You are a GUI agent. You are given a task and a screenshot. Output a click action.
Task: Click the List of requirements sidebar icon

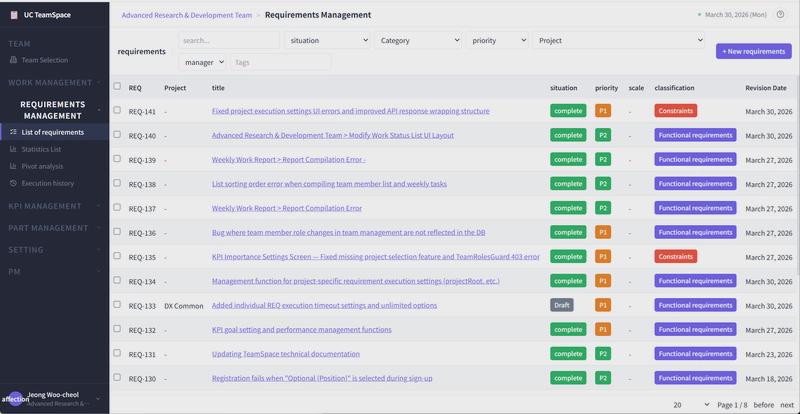tap(13, 132)
